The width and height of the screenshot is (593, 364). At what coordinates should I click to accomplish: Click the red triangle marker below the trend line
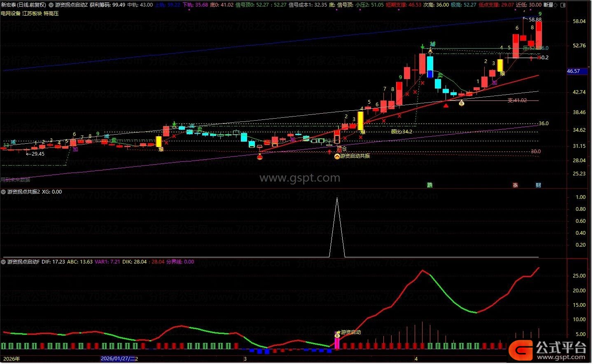(x=446, y=106)
